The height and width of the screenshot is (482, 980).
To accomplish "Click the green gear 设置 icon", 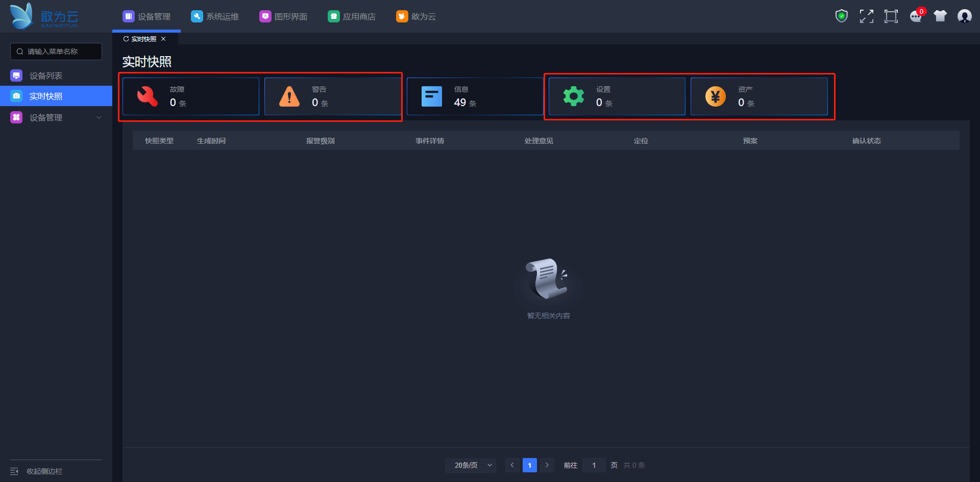I will click(x=574, y=96).
